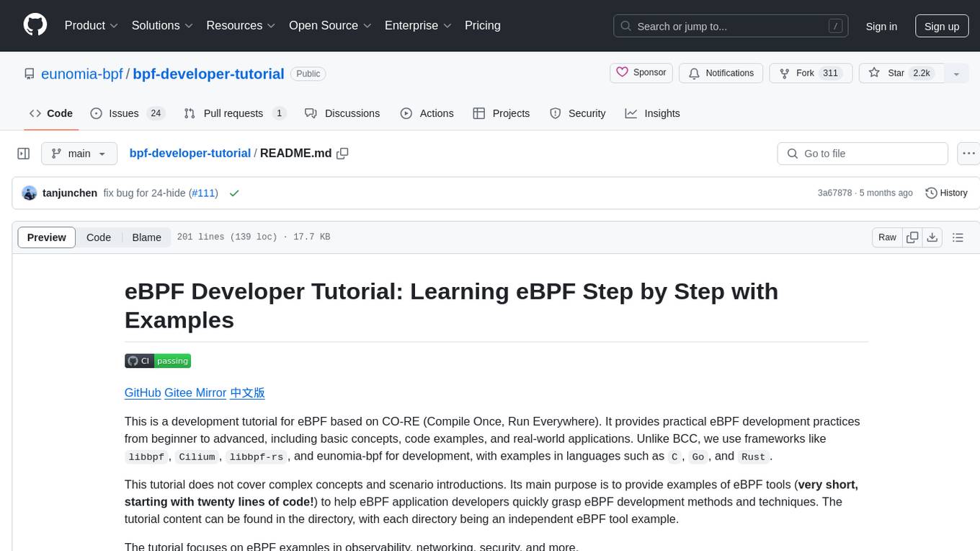Image resolution: width=980 pixels, height=551 pixels.
Task: Click the Sponsor heart button
Action: 641,73
